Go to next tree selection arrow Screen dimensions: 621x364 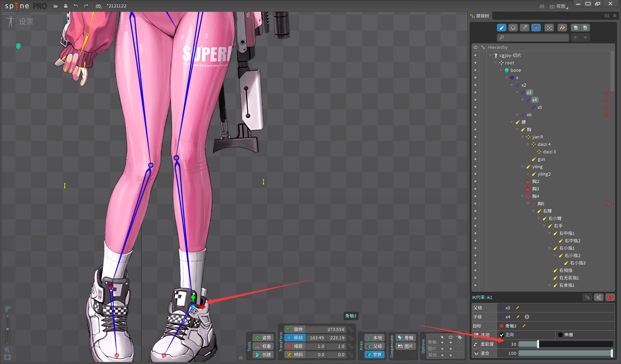point(585,37)
